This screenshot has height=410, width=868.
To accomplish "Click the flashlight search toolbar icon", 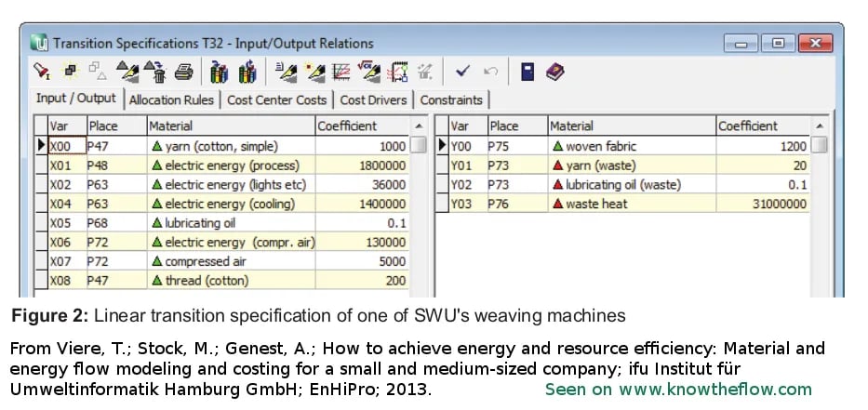I will coord(42,72).
